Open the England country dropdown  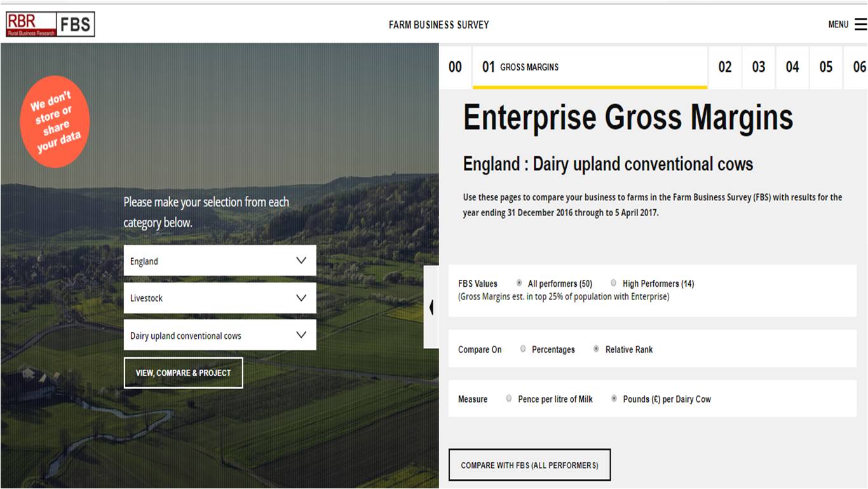click(220, 261)
